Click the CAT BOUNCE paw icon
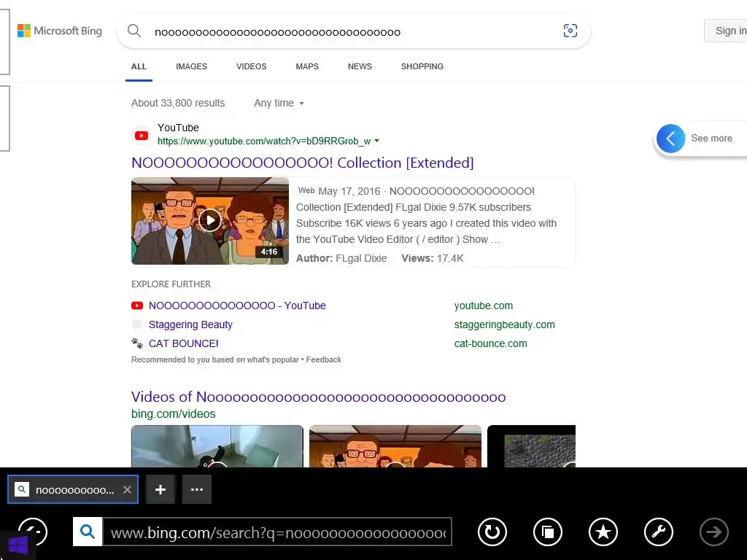Viewport: 747px width, 560px height. coord(137,343)
